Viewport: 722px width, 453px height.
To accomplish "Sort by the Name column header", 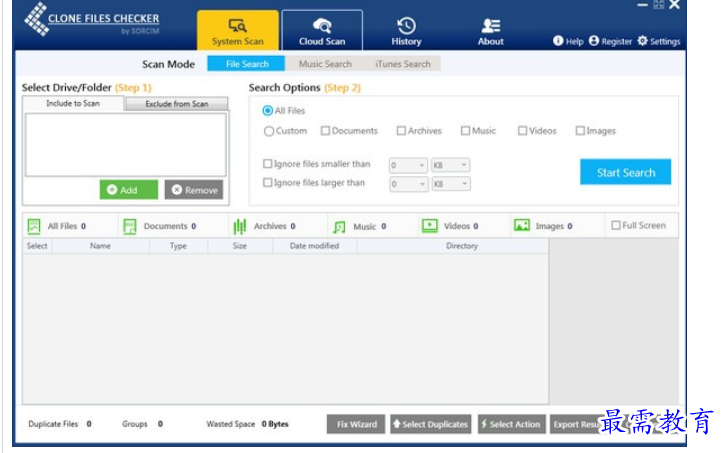I will coord(100,246).
